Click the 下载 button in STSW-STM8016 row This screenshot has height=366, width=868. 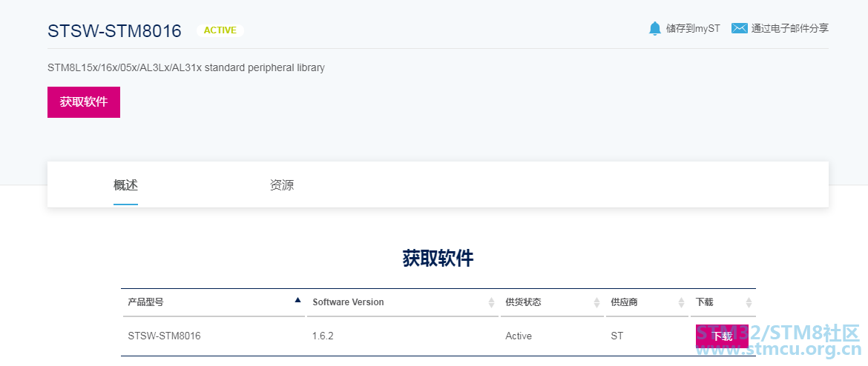coord(722,336)
